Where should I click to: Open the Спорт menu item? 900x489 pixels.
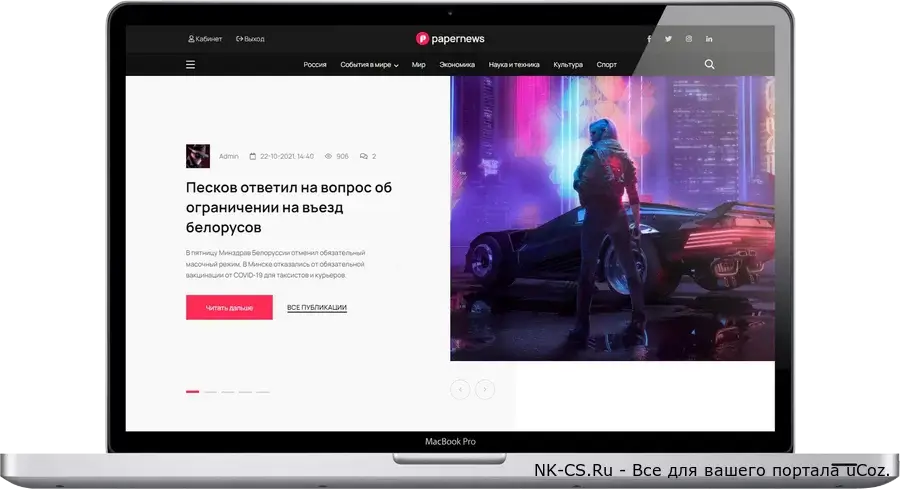pos(606,65)
